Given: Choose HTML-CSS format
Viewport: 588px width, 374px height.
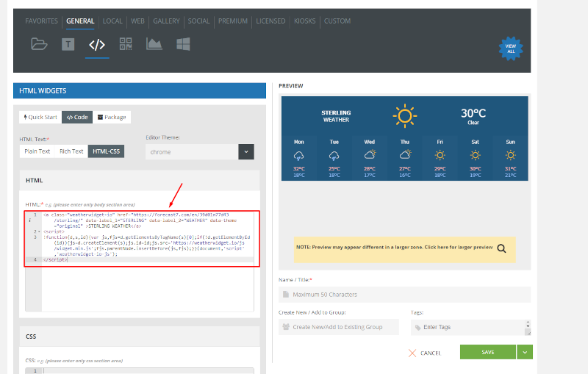Looking at the screenshot, I should (106, 151).
